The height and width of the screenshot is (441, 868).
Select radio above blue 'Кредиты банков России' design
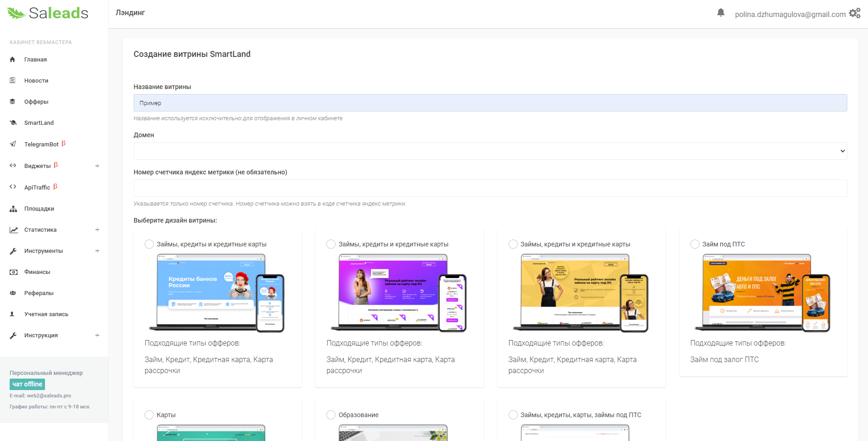[149, 244]
